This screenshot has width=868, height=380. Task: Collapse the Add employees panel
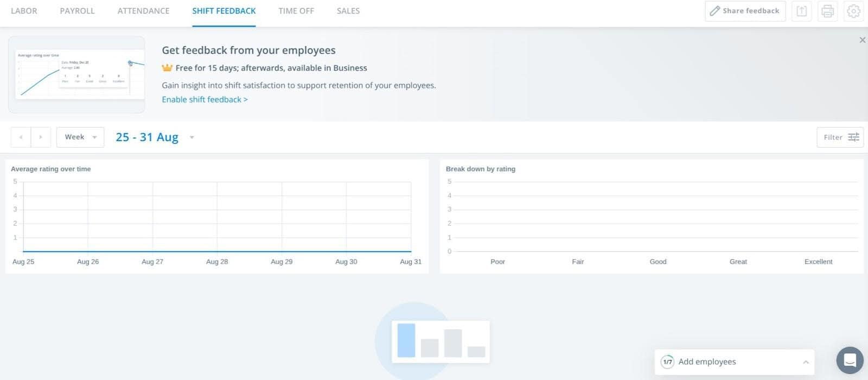(x=806, y=362)
